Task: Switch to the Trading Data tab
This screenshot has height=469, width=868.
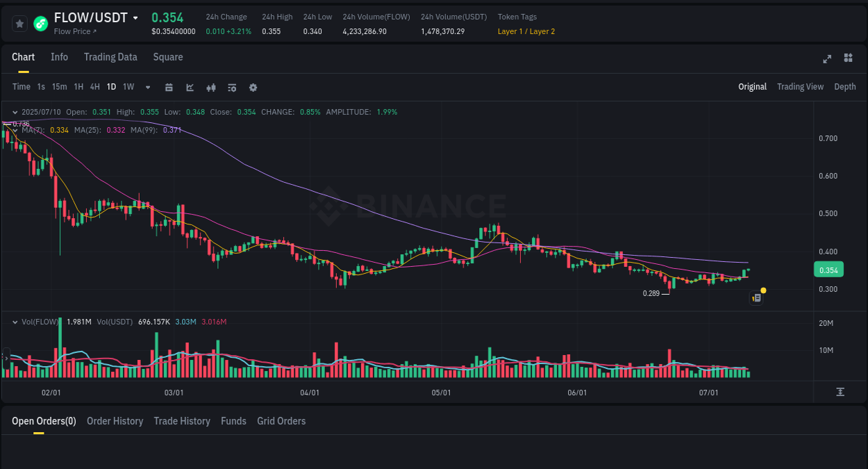Action: [110, 57]
